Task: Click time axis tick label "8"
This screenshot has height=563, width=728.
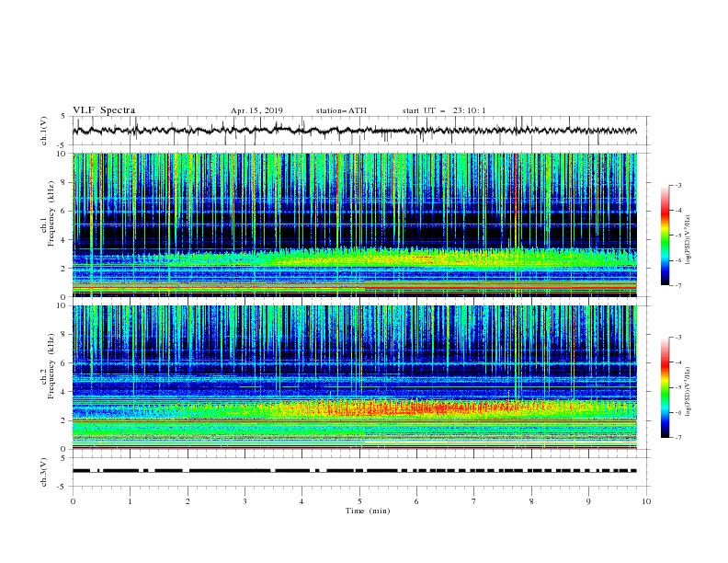Action: coord(531,501)
